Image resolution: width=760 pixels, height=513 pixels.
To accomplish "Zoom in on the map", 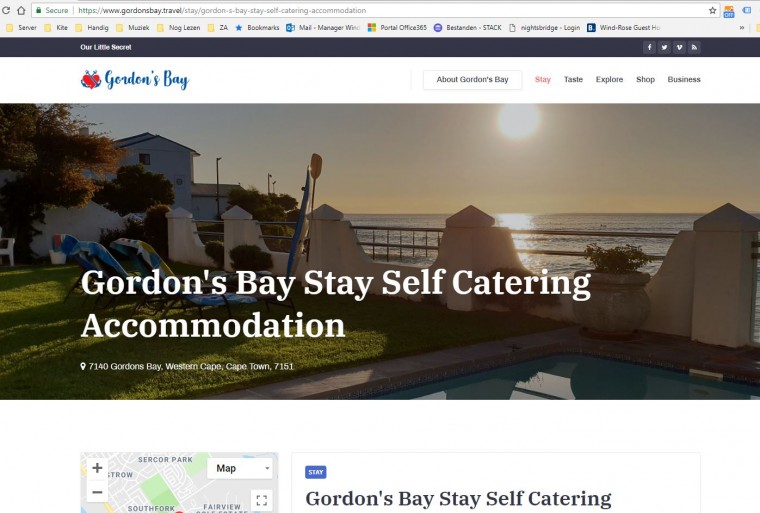I will click(x=97, y=468).
